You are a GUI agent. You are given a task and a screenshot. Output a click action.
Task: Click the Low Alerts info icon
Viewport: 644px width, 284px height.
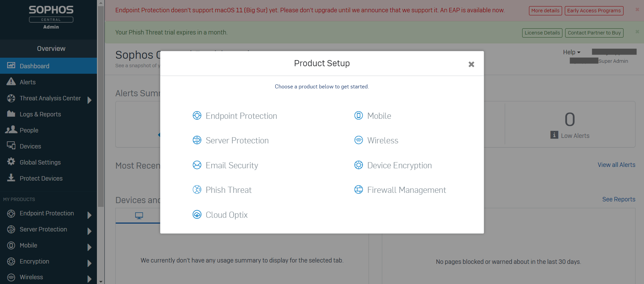point(554,135)
